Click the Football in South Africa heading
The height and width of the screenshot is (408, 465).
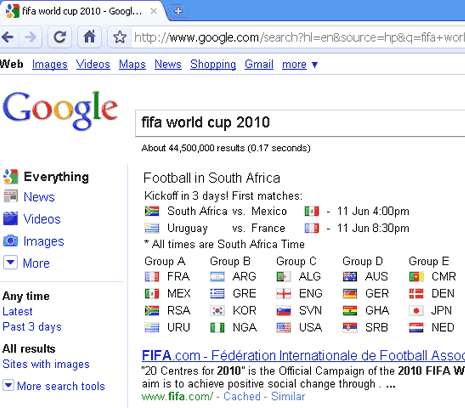click(x=212, y=178)
